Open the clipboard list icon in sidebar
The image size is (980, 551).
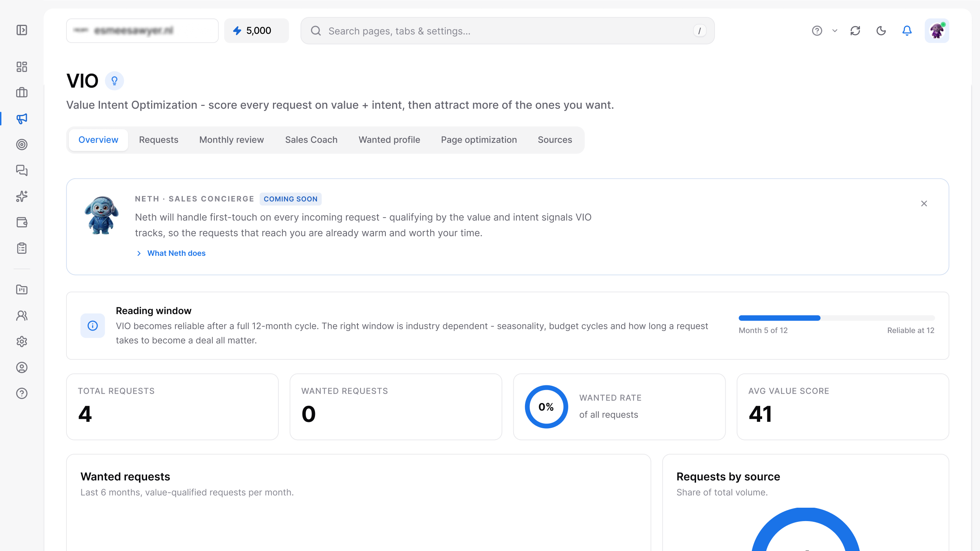(22, 248)
